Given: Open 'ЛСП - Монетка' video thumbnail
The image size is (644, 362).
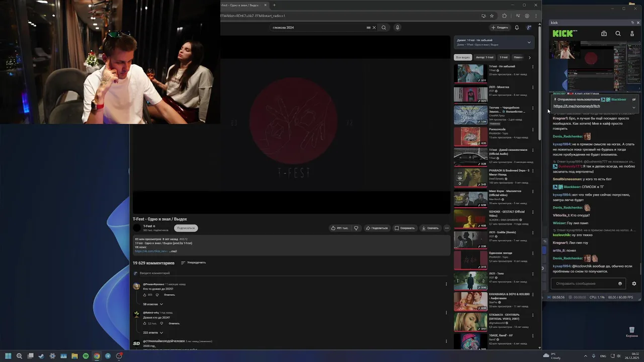Looking at the screenshot, I should click(470, 94).
